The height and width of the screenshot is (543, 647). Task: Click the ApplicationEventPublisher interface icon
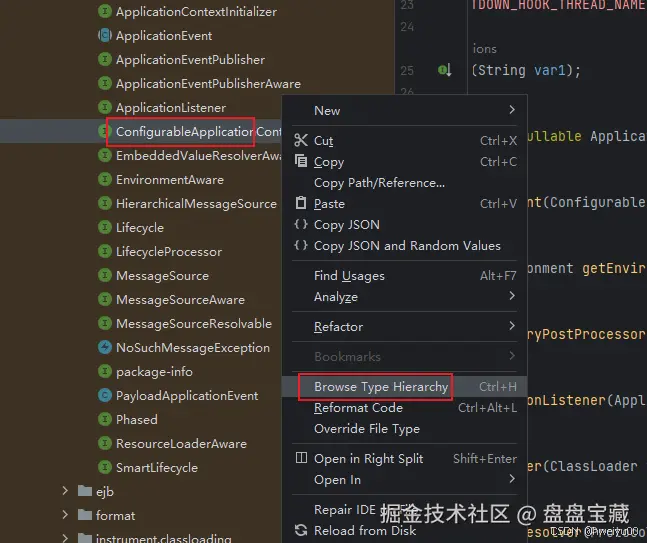(x=105, y=59)
